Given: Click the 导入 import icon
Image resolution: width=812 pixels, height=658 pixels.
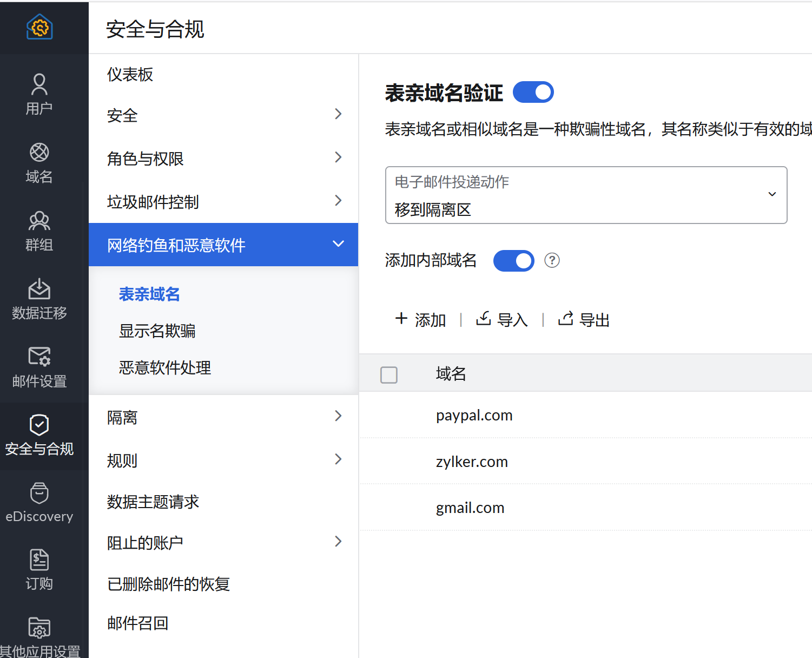Looking at the screenshot, I should click(x=484, y=318).
